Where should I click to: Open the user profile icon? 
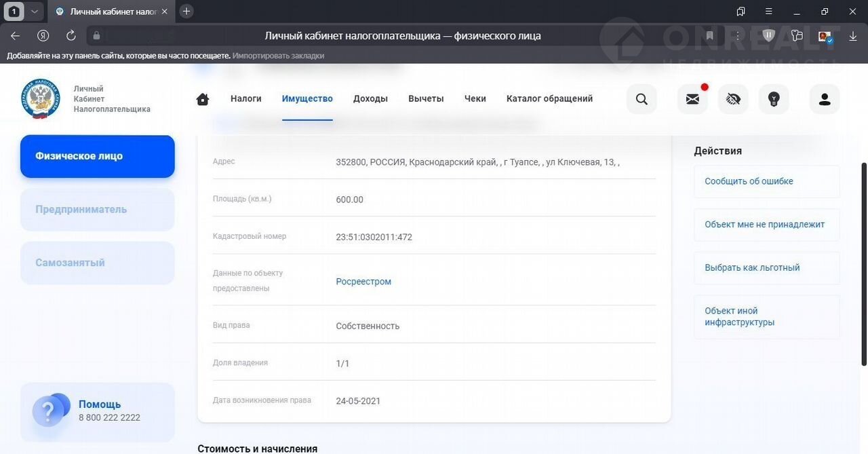point(825,99)
